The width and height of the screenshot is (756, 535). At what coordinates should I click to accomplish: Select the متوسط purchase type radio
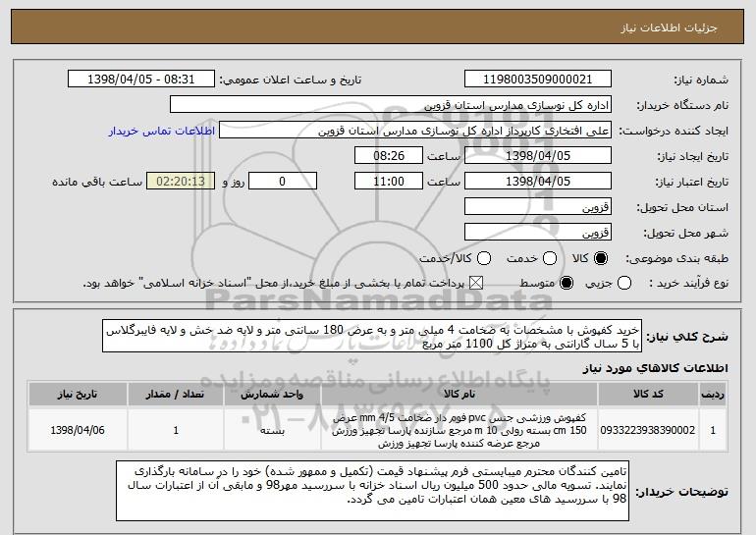pos(567,284)
